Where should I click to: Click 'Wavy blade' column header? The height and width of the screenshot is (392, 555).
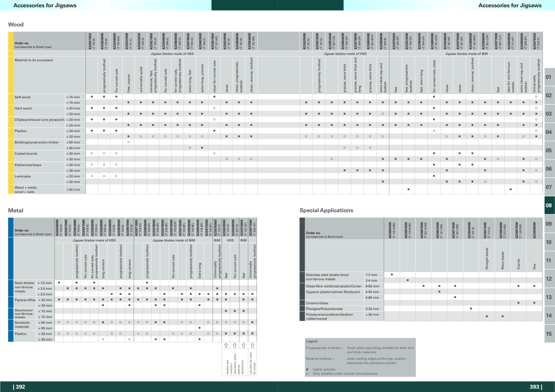[503, 260]
